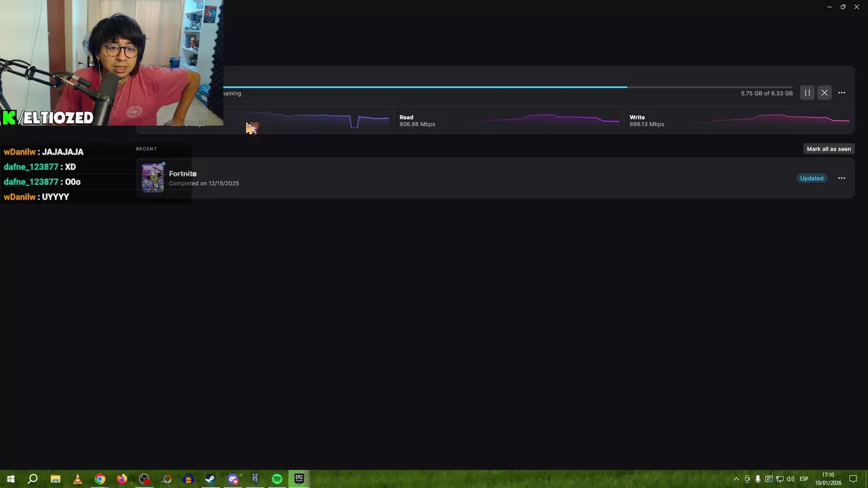The height and width of the screenshot is (488, 868).
Task: Click the Updated badge on Fortnite
Action: point(812,178)
